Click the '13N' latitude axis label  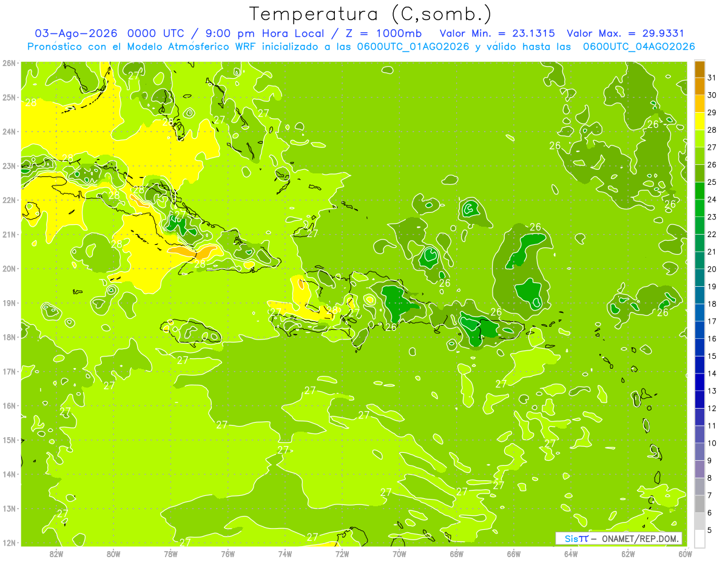(9, 509)
